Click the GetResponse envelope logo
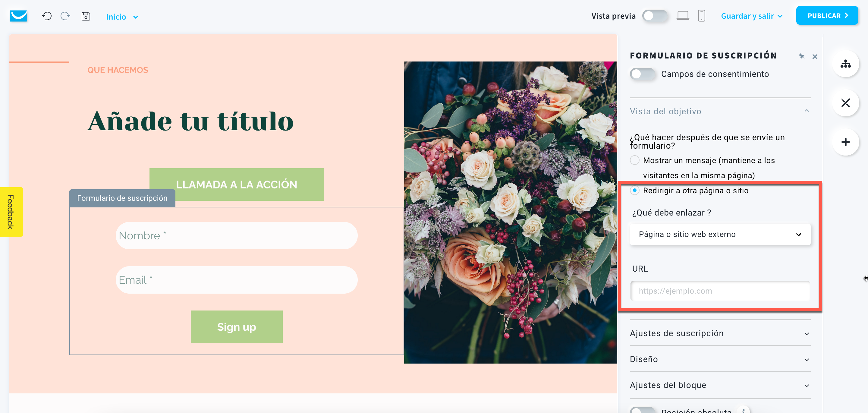 tap(18, 16)
